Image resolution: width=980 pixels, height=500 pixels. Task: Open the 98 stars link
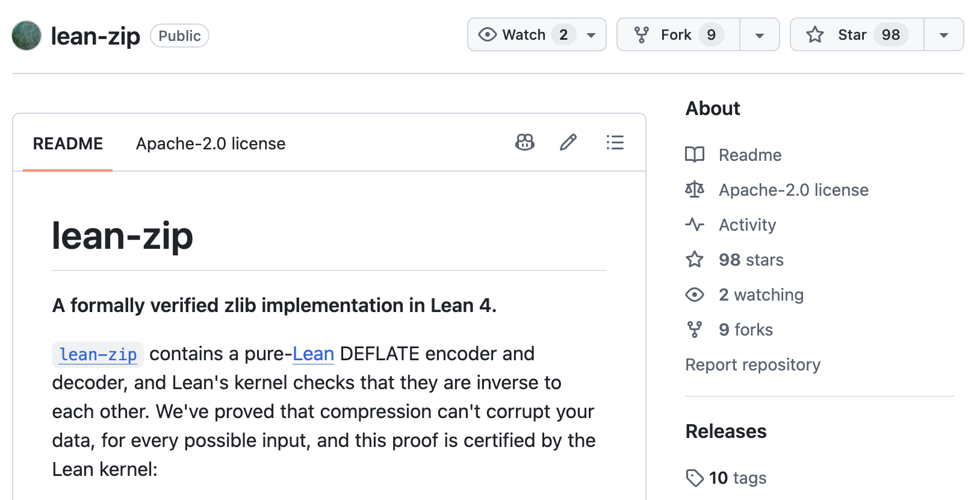(x=751, y=260)
